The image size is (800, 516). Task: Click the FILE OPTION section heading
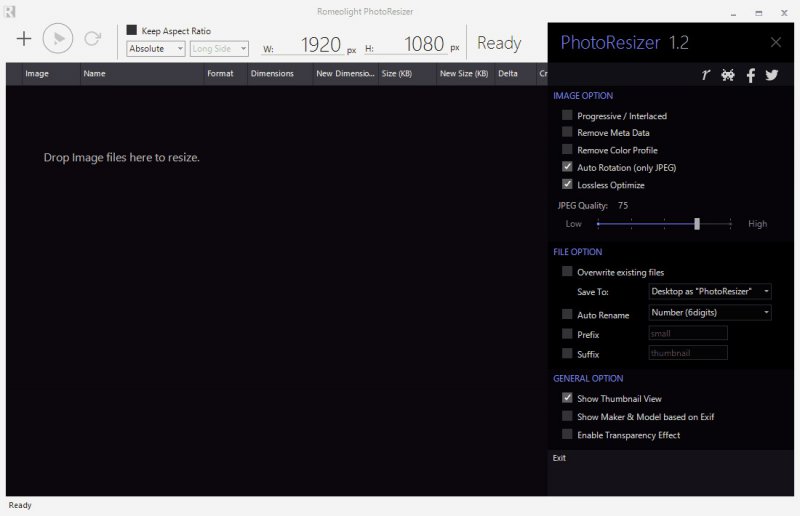(578, 252)
